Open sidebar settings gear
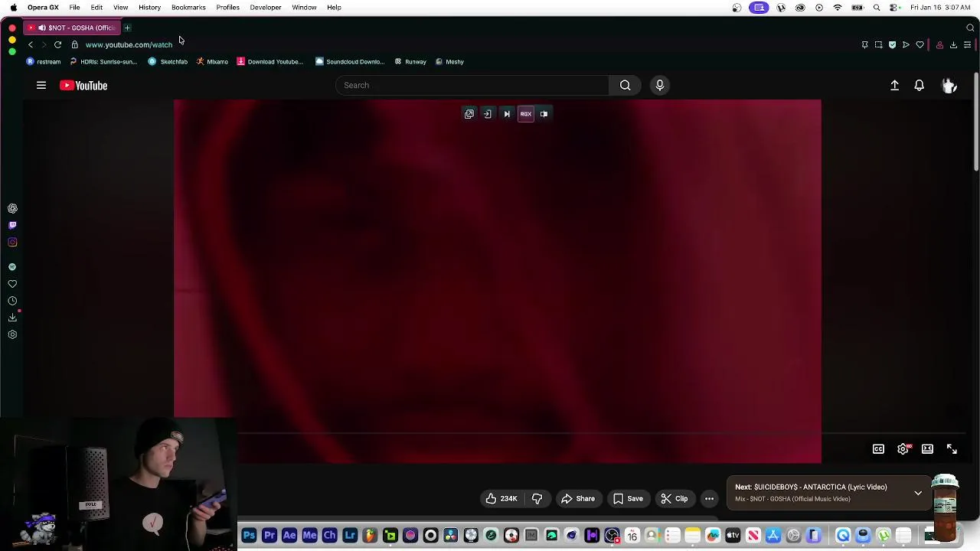980x551 pixels. click(x=12, y=334)
